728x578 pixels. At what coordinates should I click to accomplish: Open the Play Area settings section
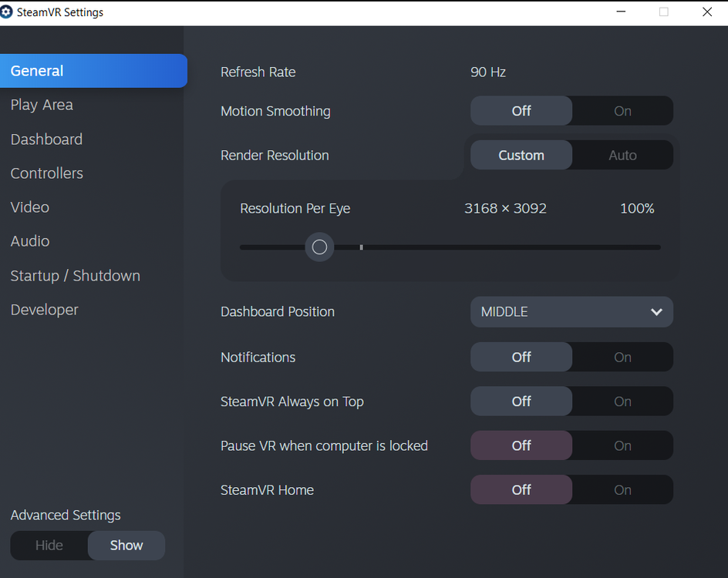coord(42,105)
